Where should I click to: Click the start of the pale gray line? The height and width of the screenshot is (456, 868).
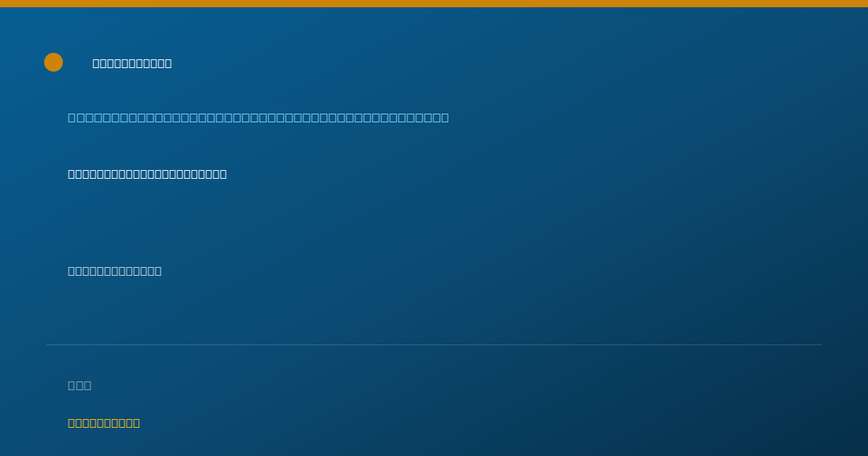point(72,271)
